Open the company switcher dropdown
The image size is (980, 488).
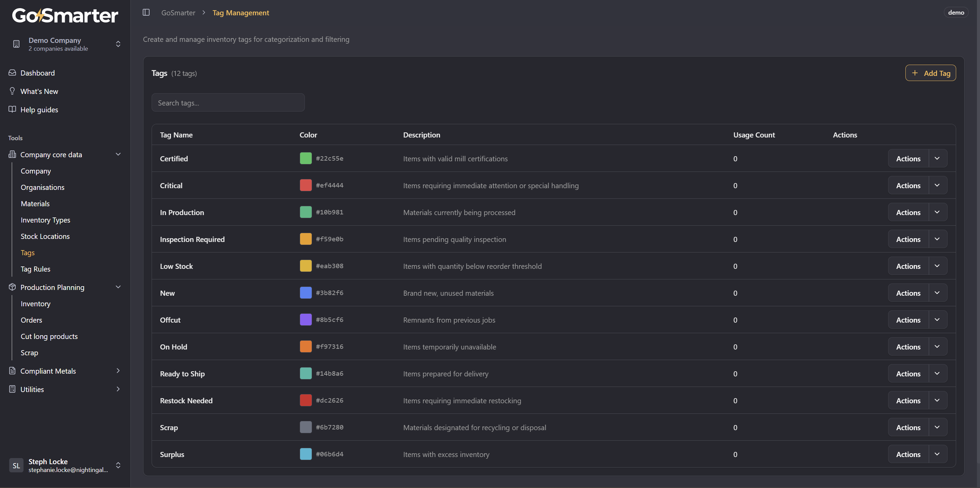tap(118, 44)
